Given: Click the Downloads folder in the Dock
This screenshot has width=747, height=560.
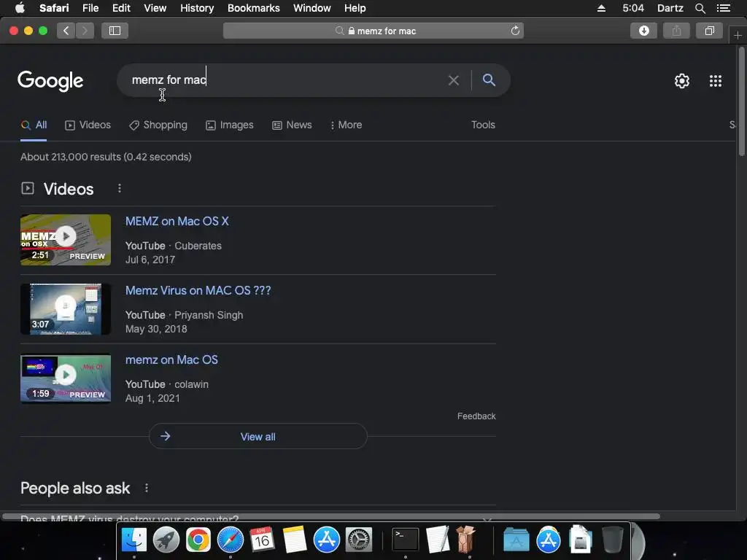Looking at the screenshot, I should coord(580,540).
